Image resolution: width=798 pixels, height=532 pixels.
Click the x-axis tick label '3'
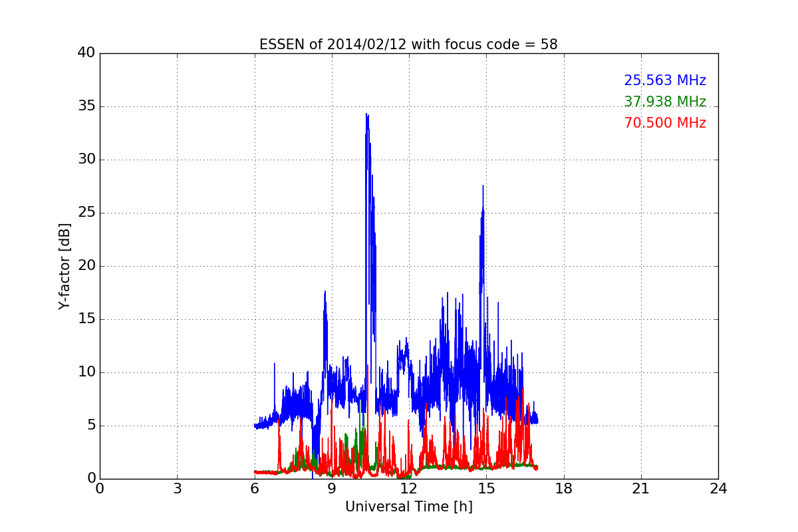click(x=177, y=489)
